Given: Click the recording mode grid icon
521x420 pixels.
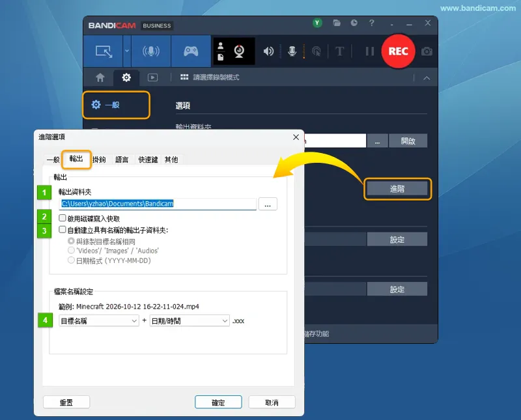Looking at the screenshot, I should point(184,77).
